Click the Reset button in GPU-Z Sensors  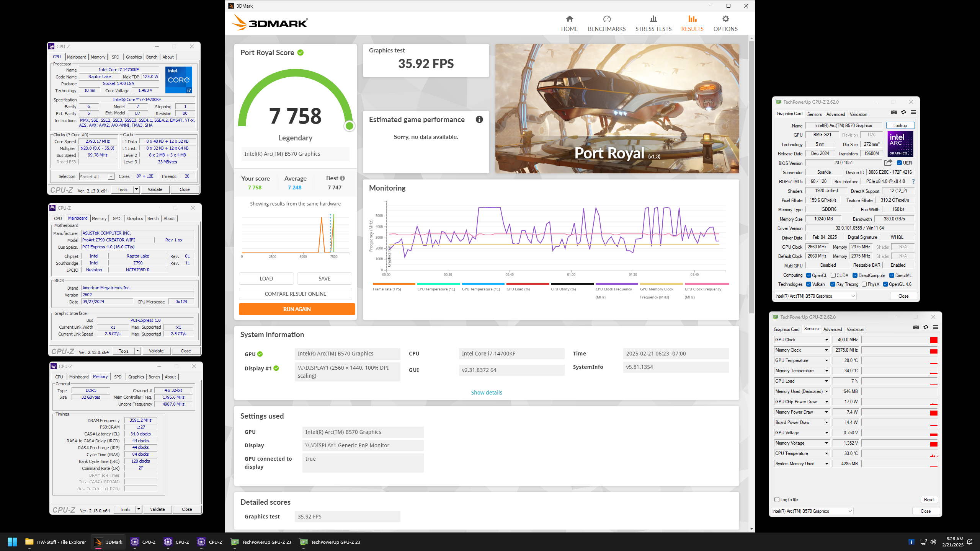(929, 499)
